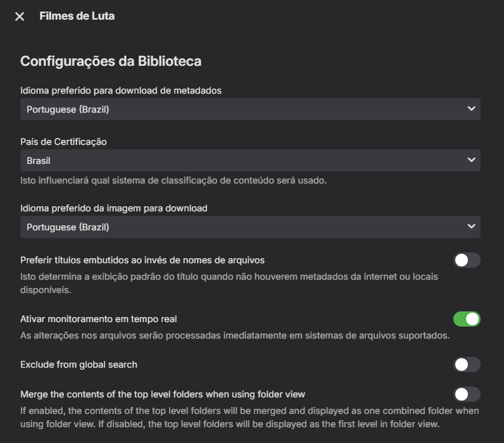Click the 'Idioma preferido da imagem para download' label
The image size is (504, 443).
pyautogui.click(x=114, y=208)
